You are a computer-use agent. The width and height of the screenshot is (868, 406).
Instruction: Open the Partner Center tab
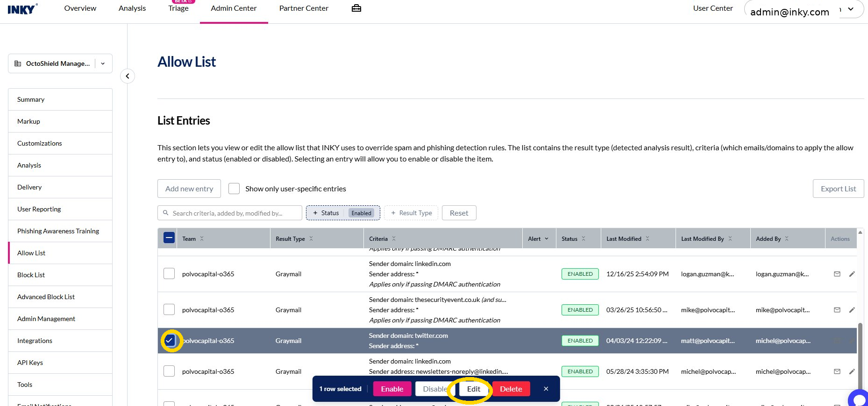click(x=304, y=8)
